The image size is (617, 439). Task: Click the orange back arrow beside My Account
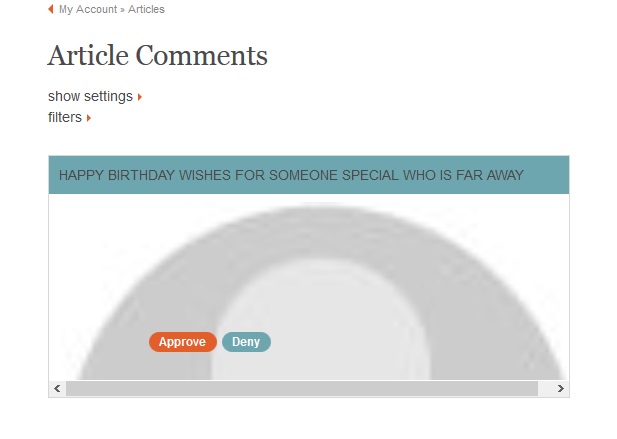50,9
